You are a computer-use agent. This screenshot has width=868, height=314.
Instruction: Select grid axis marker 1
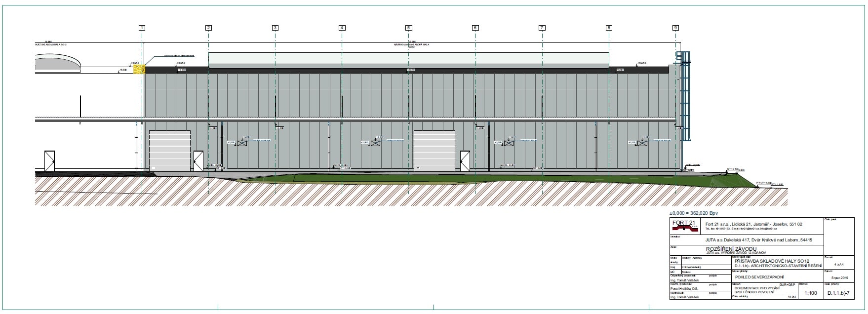coord(142,28)
